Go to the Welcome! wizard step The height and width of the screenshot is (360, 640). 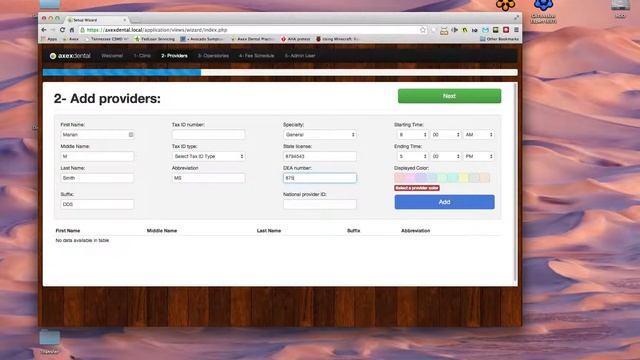click(112, 56)
